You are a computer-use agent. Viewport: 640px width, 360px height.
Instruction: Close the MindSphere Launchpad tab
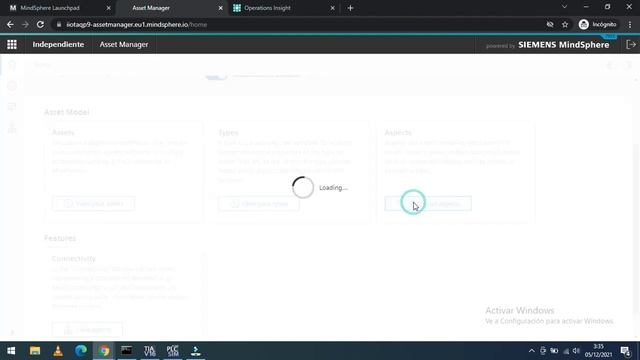coord(108,8)
